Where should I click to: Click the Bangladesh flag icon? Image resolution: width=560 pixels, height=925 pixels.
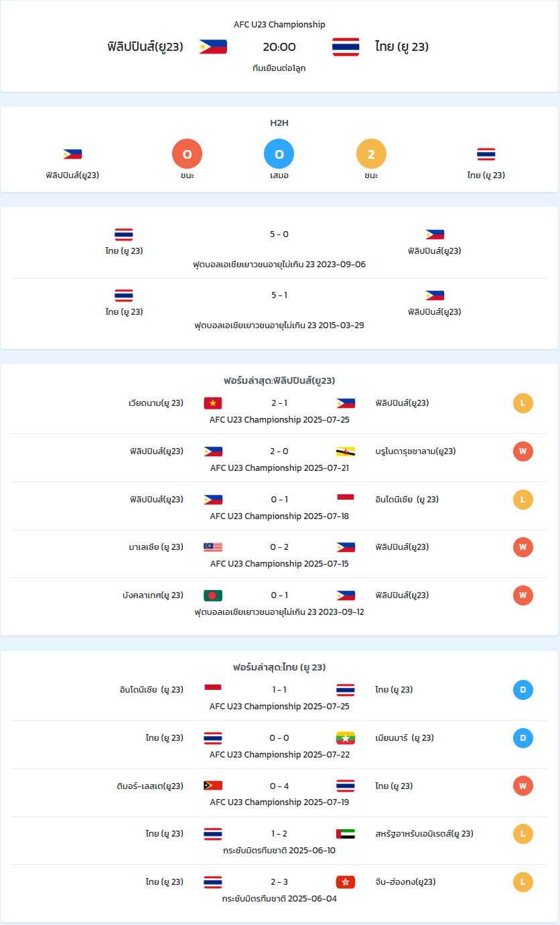pyautogui.click(x=213, y=595)
